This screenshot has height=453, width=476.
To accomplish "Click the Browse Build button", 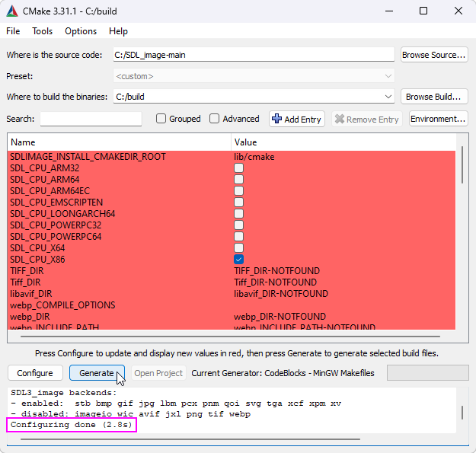I will (x=434, y=97).
